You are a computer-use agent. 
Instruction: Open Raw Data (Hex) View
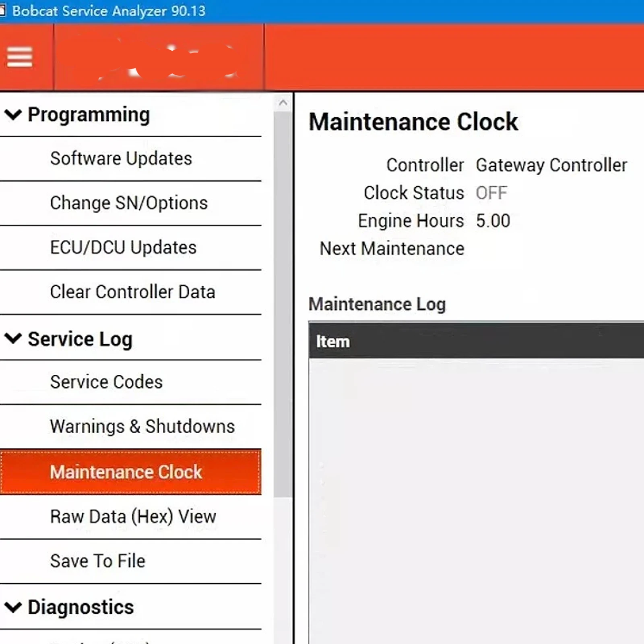[x=130, y=517]
